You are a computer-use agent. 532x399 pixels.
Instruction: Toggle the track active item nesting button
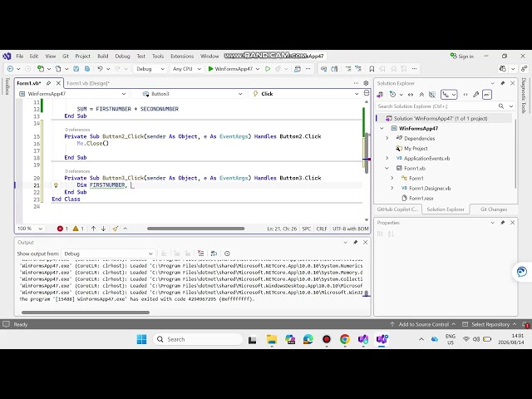(x=449, y=95)
